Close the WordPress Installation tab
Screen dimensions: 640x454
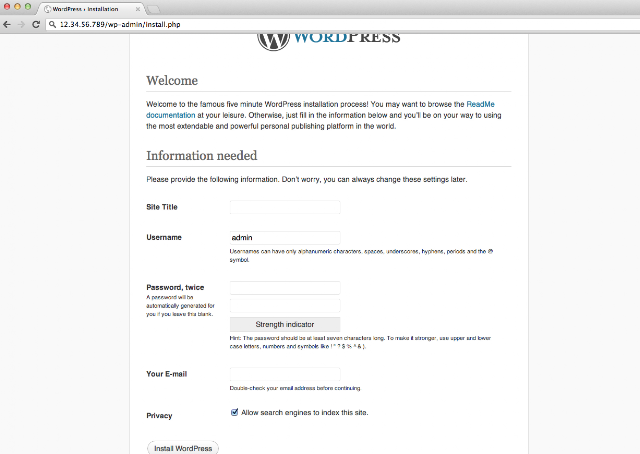tap(138, 9)
